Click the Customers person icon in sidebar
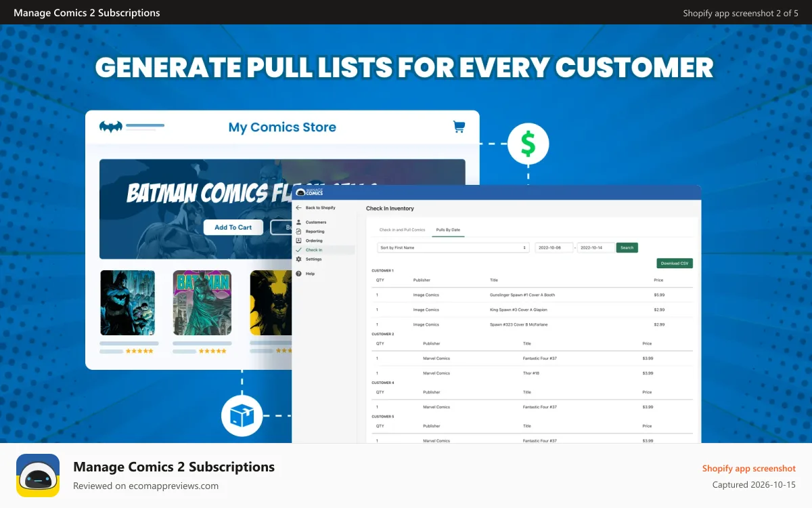 (x=298, y=222)
